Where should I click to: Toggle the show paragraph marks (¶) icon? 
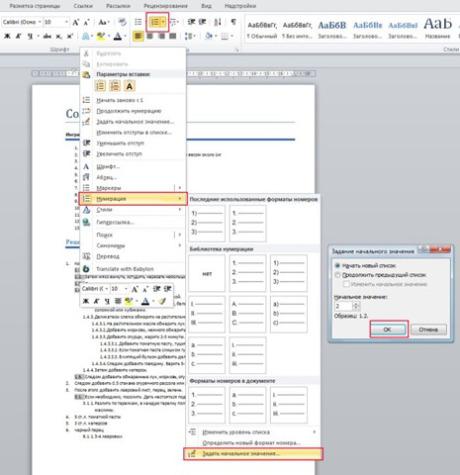tap(233, 22)
